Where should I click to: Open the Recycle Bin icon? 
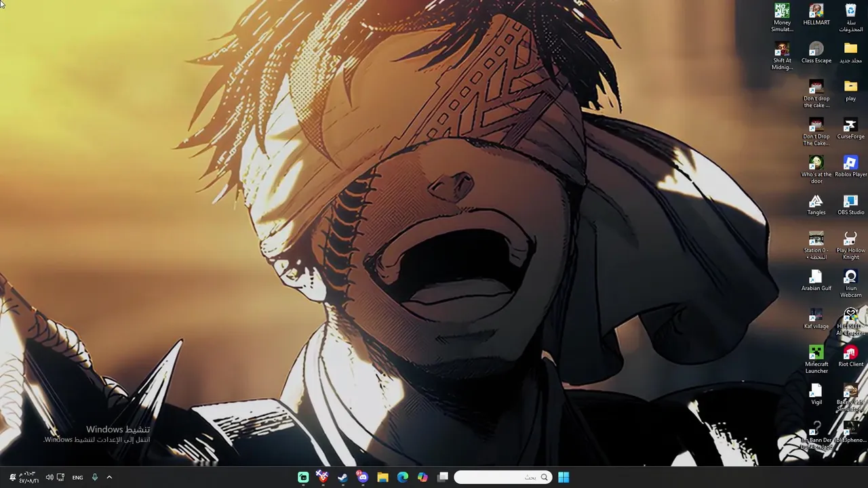point(850,18)
